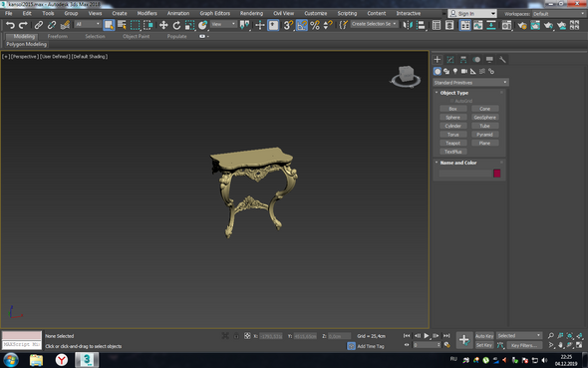This screenshot has height=368, width=588.
Task: Activate Bind to Space Warp tool
Action: click(65, 25)
